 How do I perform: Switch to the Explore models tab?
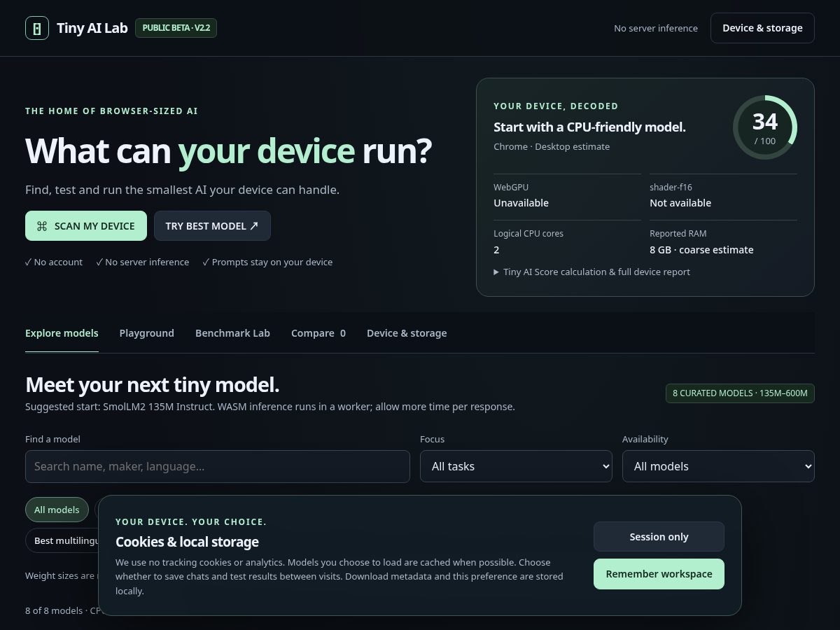click(x=62, y=333)
